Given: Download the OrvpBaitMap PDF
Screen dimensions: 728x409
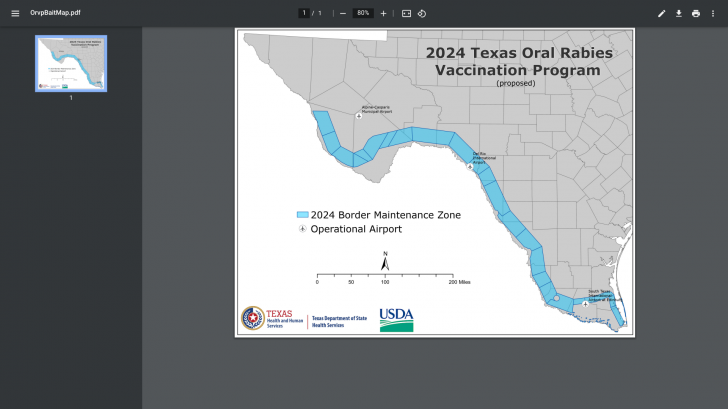Looking at the screenshot, I should pyautogui.click(x=678, y=13).
